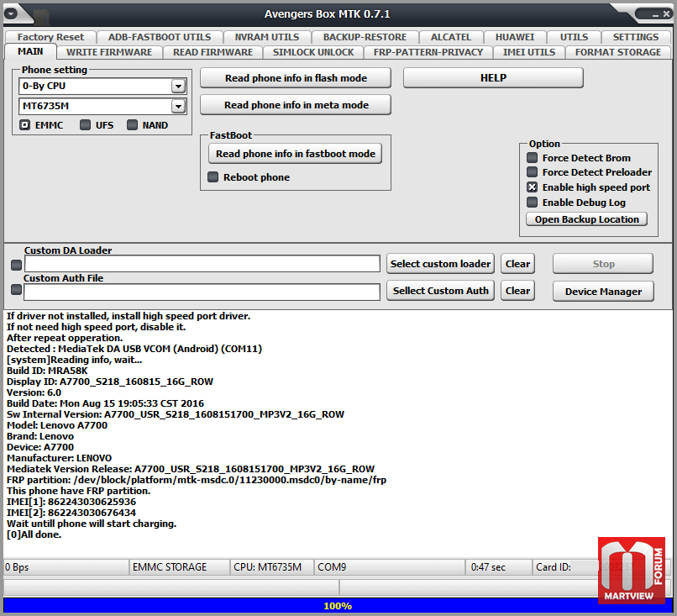Open the Factory Reset tab
This screenshot has height=616, width=677.
tap(50, 37)
